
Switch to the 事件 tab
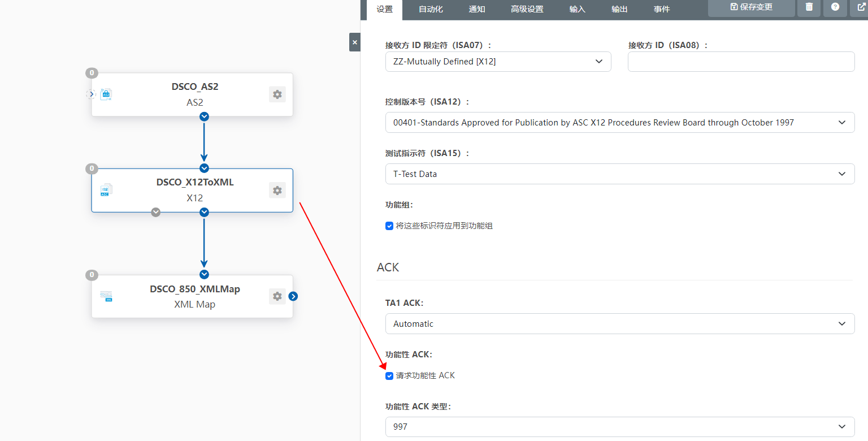tap(662, 9)
